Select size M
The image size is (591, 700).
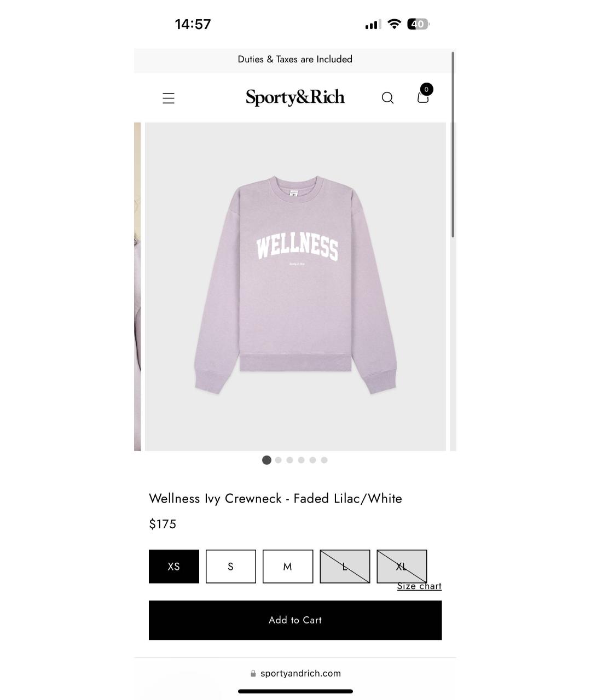tap(288, 567)
